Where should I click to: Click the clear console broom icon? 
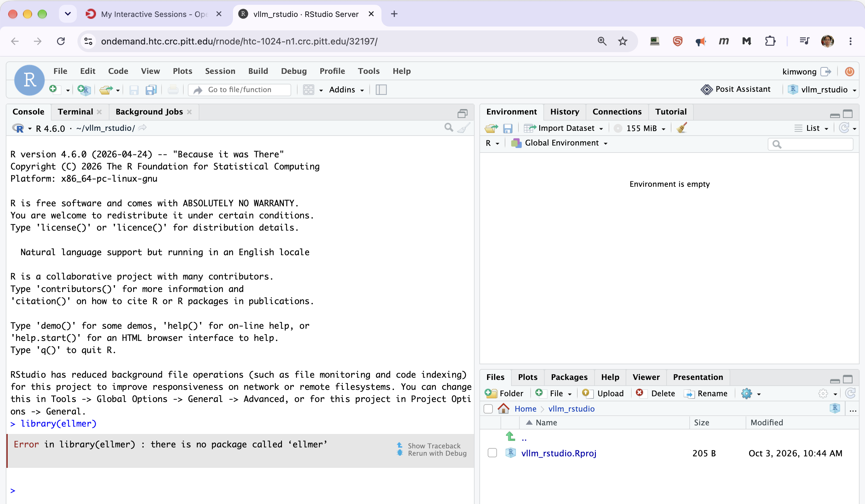463,128
